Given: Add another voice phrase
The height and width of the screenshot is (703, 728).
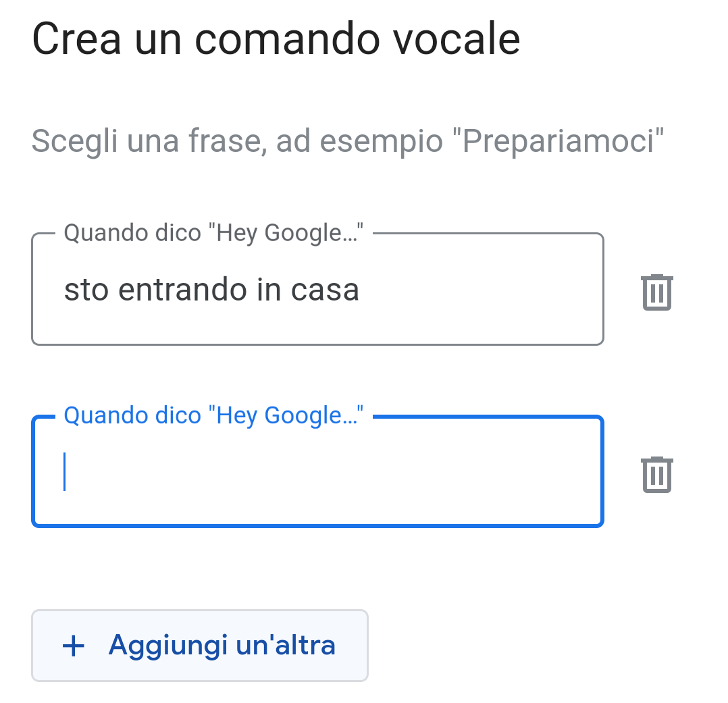Looking at the screenshot, I should coord(199,646).
